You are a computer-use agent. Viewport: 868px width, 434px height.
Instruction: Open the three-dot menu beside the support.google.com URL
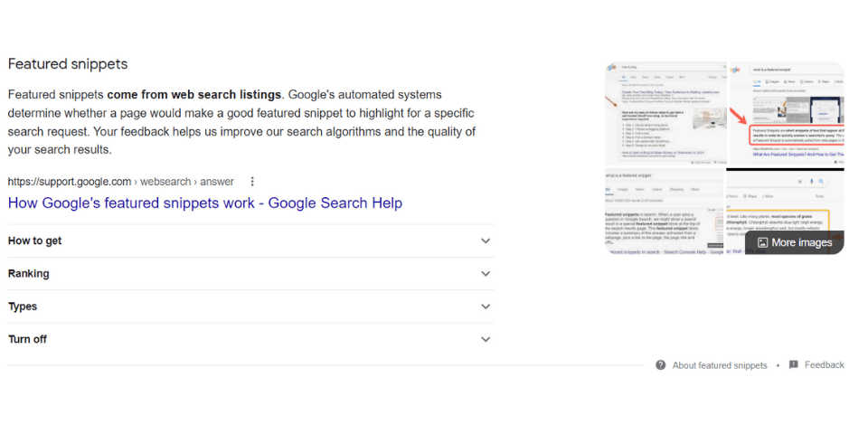click(252, 182)
